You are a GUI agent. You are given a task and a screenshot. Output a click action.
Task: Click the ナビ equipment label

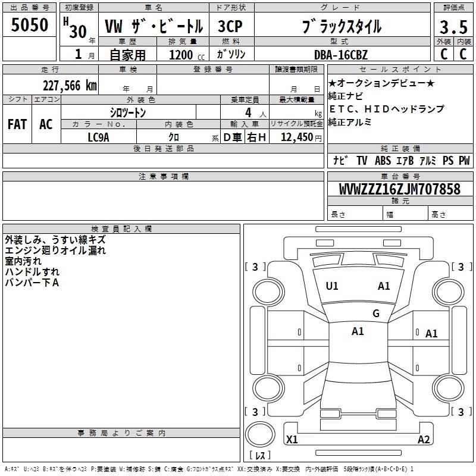(x=340, y=161)
